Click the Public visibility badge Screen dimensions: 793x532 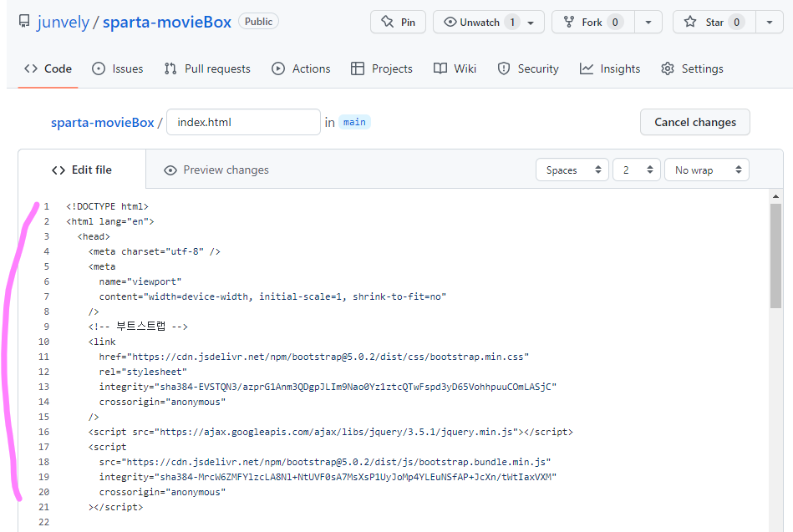tap(258, 22)
